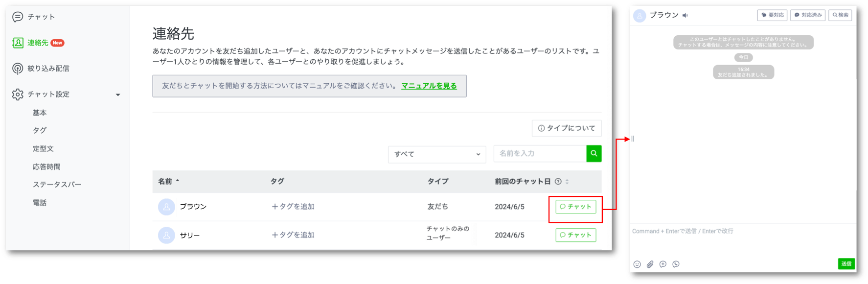Image resolution: width=868 pixels, height=284 pixels.
Task: Click the 名前を入力 search field
Action: click(539, 154)
